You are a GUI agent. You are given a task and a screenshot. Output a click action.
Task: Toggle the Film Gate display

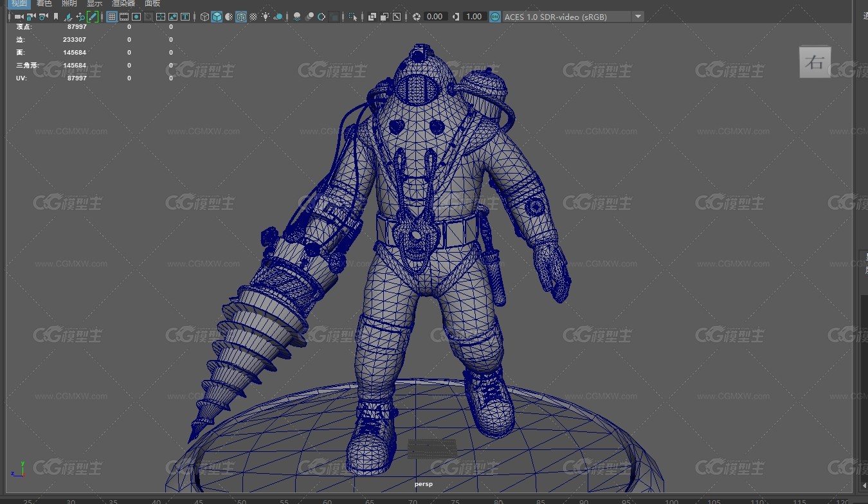pos(124,17)
